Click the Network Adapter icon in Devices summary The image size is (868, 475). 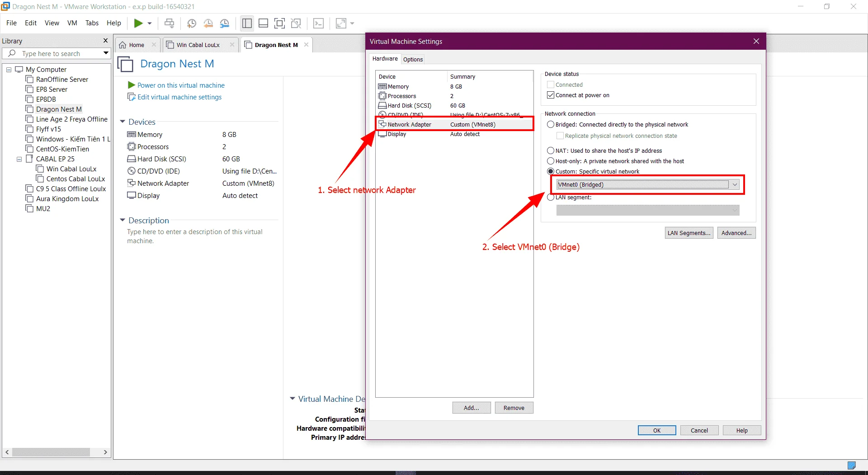(132, 183)
